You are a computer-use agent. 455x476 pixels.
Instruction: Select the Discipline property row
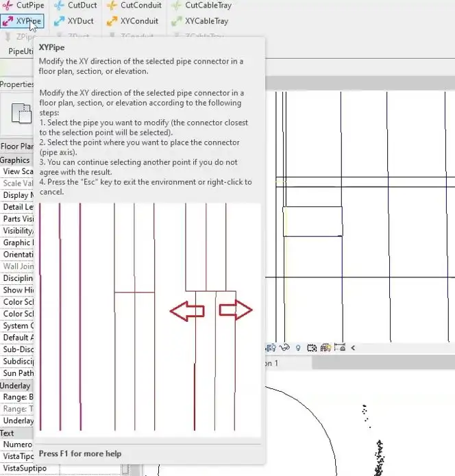coord(16,278)
